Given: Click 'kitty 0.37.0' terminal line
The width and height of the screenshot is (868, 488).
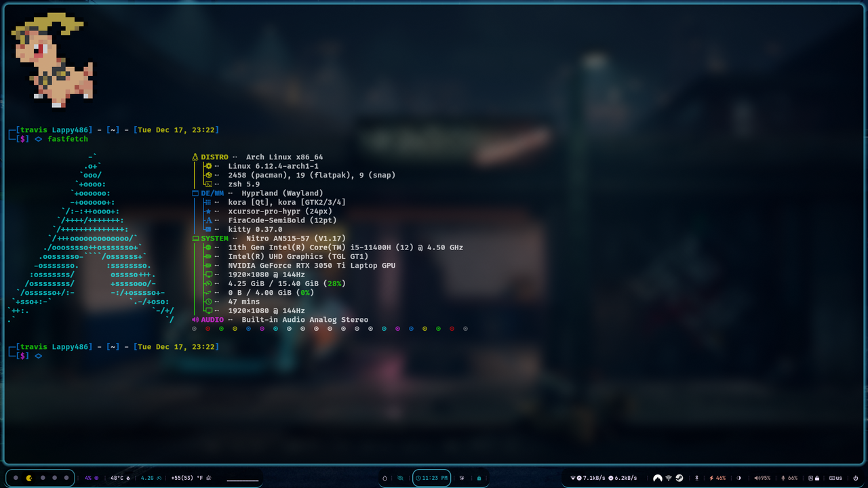Looking at the screenshot, I should pos(255,229).
